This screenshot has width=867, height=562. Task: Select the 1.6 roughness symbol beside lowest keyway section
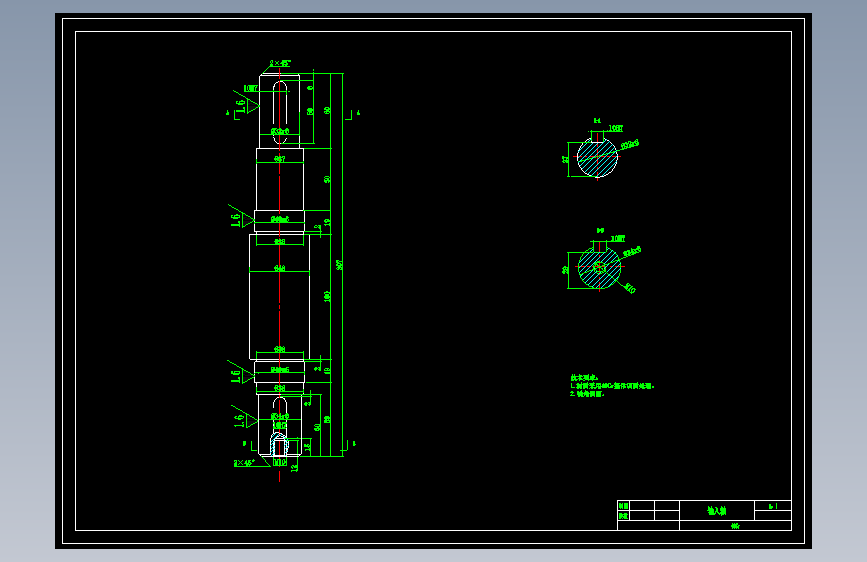(x=244, y=419)
